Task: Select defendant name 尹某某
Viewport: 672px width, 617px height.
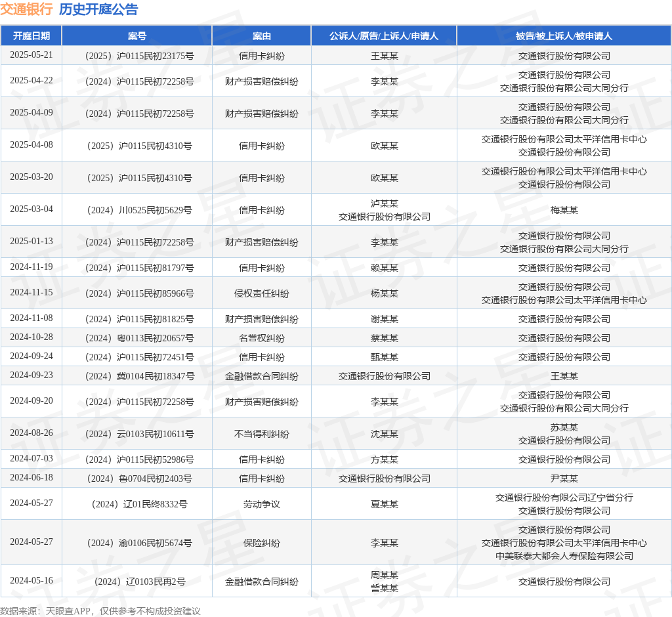Action: (x=564, y=479)
